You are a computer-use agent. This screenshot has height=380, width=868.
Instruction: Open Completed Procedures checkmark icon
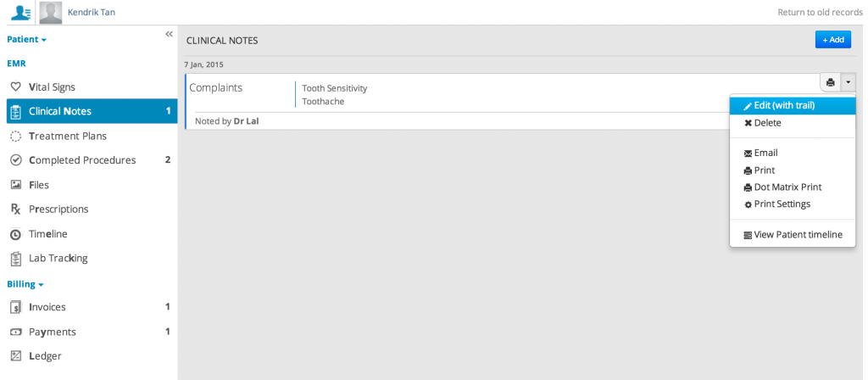(x=16, y=160)
